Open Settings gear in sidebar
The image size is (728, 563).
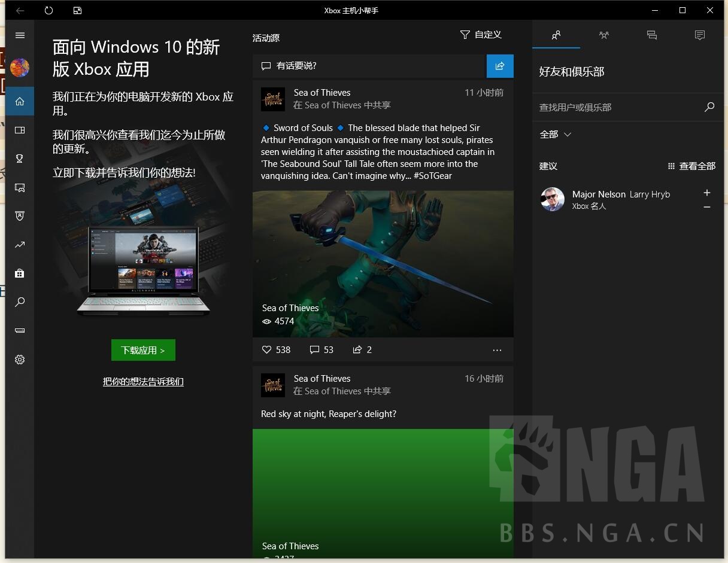(20, 360)
